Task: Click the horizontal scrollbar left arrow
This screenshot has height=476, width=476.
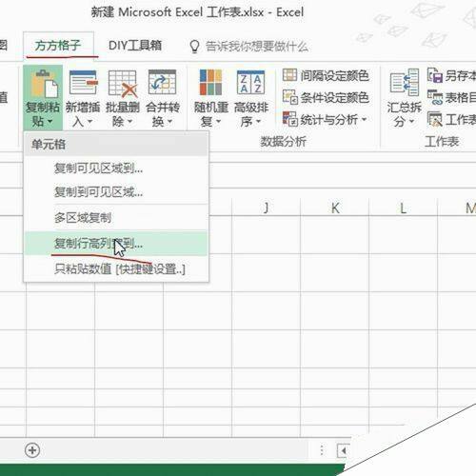Action: (343, 450)
